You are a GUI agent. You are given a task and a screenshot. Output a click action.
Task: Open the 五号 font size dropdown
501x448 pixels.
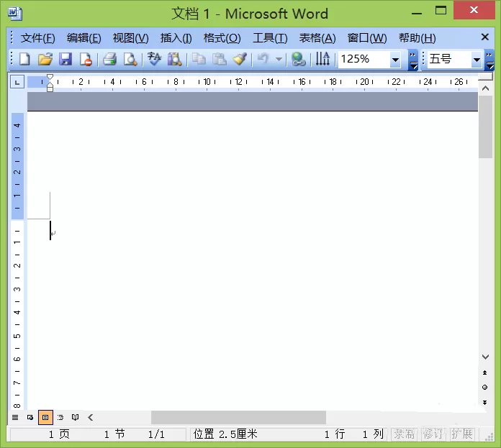coord(477,60)
